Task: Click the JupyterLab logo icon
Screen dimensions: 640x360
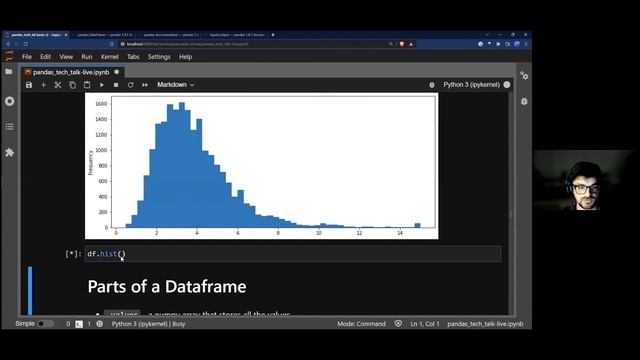Action: [x=9, y=56]
